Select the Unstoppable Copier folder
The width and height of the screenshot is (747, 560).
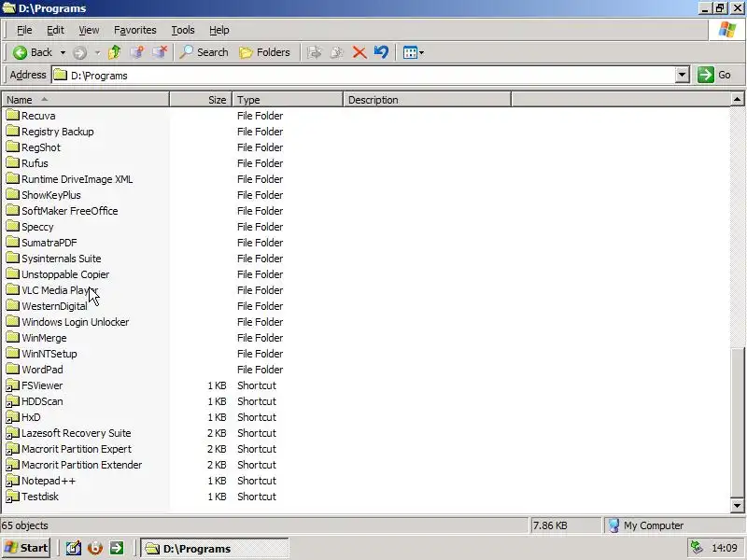(58, 274)
